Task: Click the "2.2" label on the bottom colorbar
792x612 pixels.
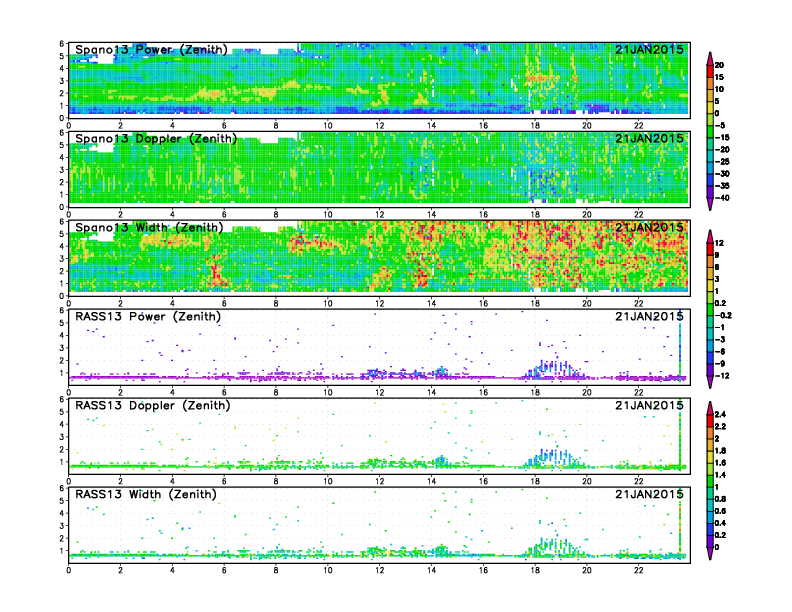Action: [x=720, y=427]
